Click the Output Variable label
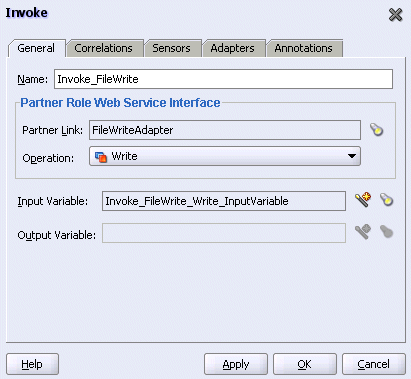 click(57, 235)
